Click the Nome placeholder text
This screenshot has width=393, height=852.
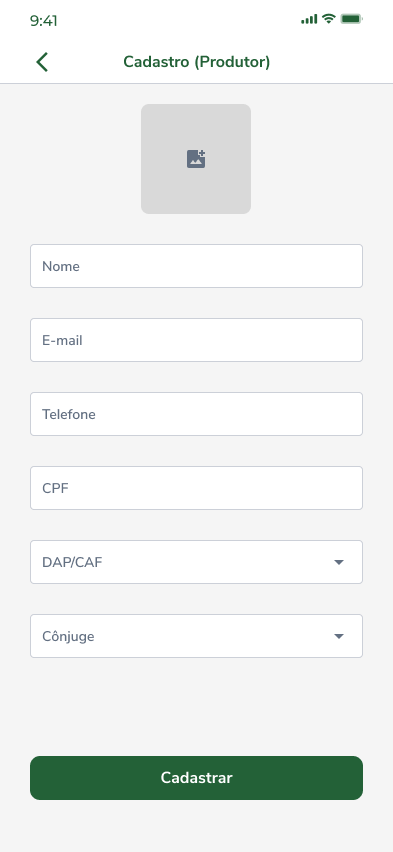coord(61,266)
